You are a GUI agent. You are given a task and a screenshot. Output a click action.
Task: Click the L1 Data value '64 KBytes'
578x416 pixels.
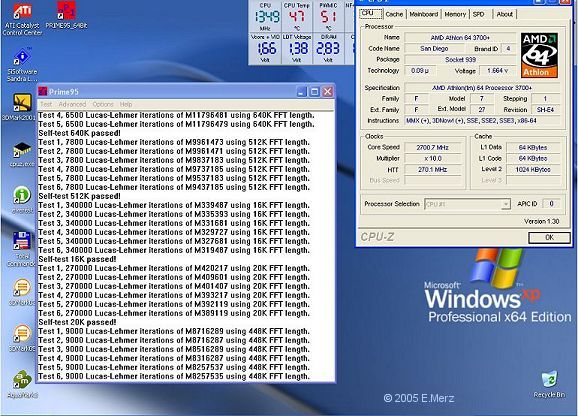tap(533, 147)
